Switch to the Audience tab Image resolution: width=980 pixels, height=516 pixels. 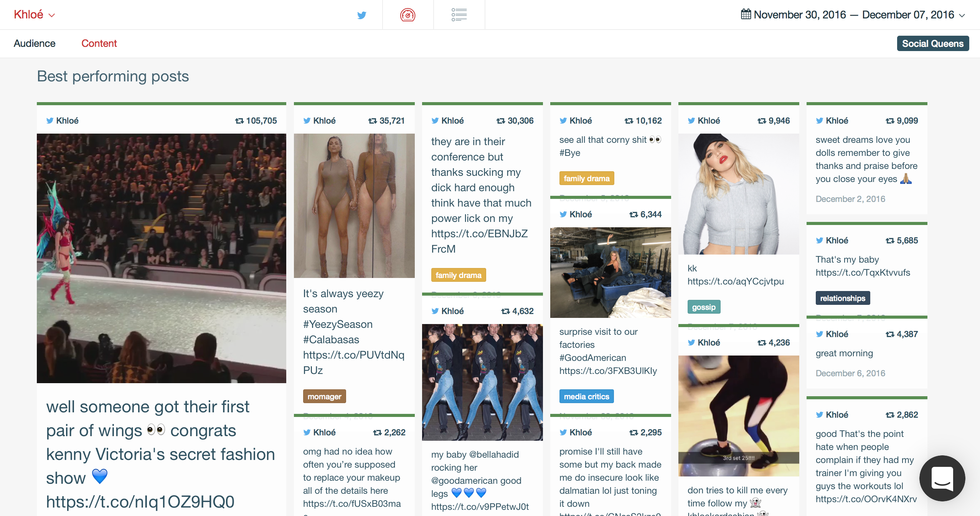click(35, 43)
